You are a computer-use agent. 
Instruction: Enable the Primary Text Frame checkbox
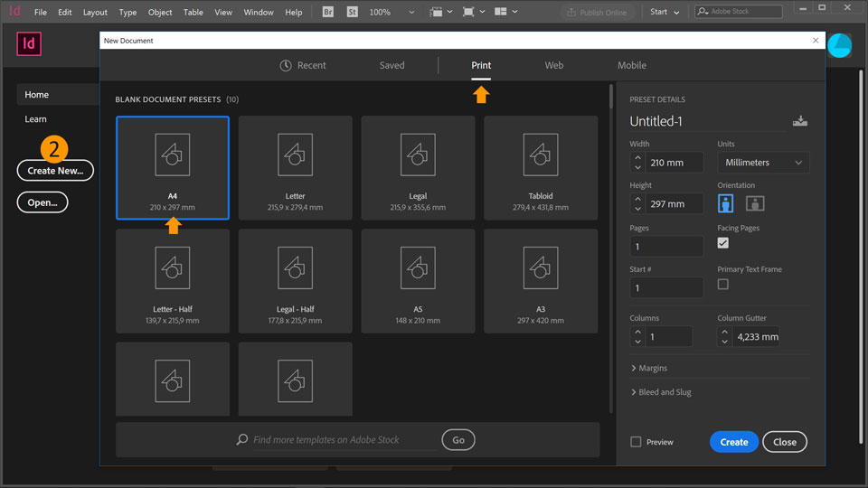723,285
